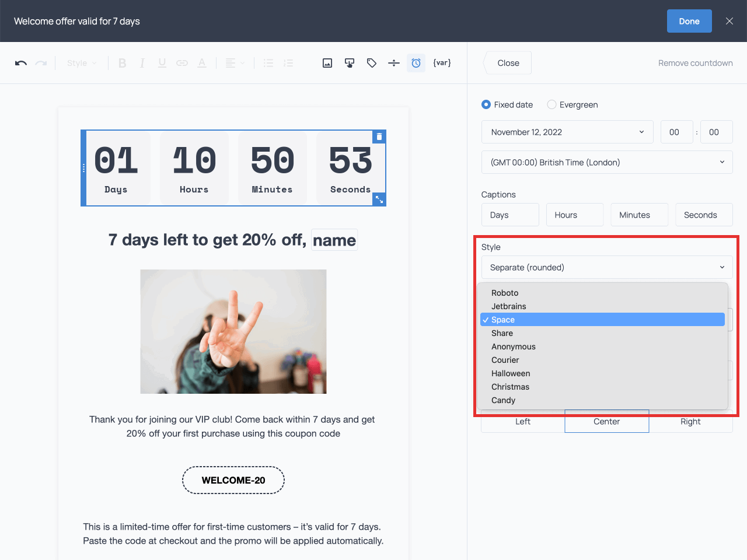Edit the Days caption field
Viewport: 747px width, 560px height.
click(x=510, y=215)
